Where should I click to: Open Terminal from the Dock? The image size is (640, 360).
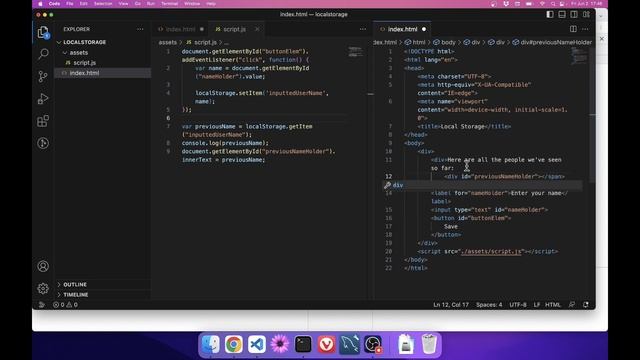point(303,344)
